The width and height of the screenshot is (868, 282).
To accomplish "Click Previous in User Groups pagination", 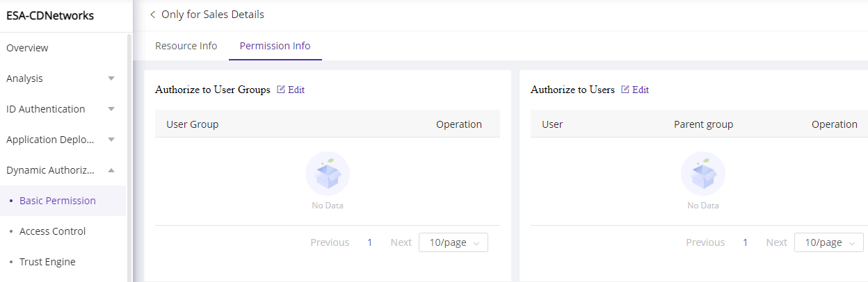I will (330, 242).
